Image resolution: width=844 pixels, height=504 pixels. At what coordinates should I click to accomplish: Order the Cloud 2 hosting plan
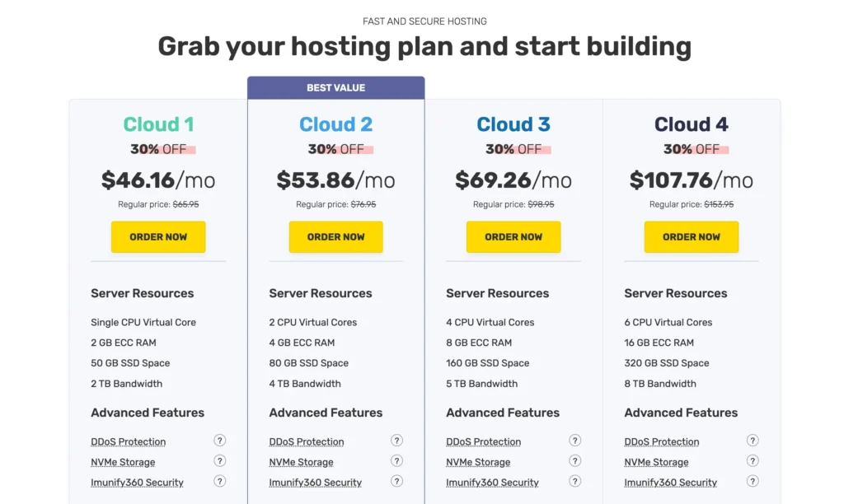(x=335, y=236)
